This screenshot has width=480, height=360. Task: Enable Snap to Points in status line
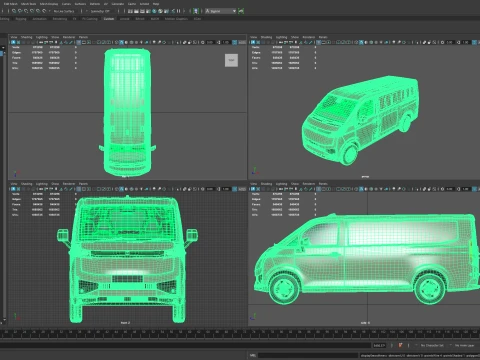(26, 11)
